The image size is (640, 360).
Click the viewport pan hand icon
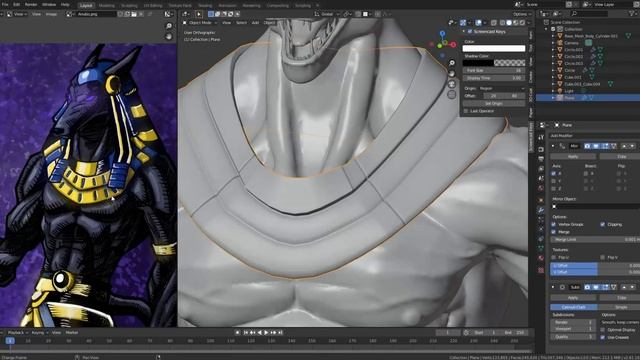[452, 74]
